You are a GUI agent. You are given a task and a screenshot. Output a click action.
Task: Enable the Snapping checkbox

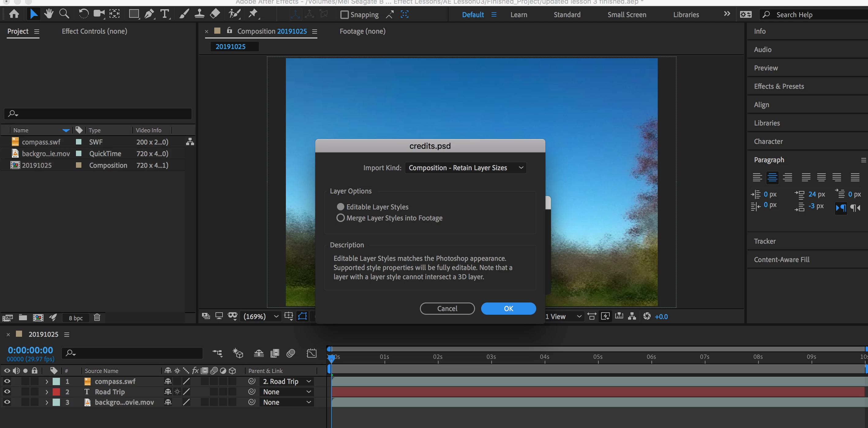tap(344, 14)
